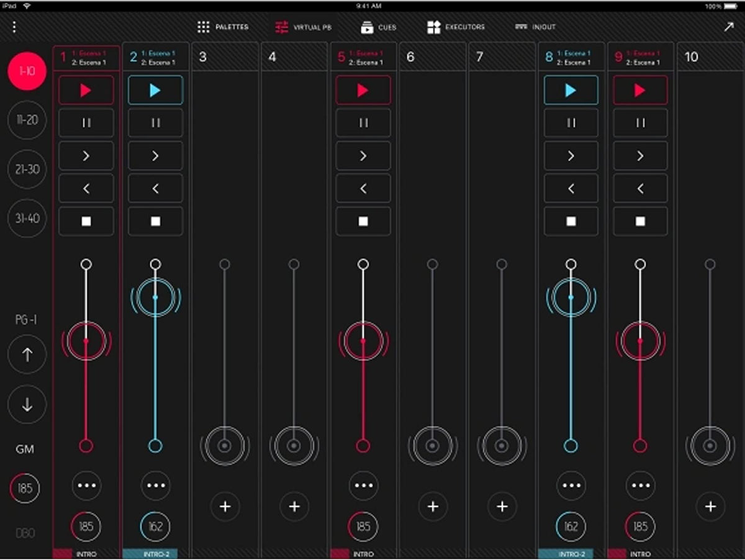Screen dimensions: 745x560
Task: Start playback on the red playback 1 channel
Action: coord(86,90)
